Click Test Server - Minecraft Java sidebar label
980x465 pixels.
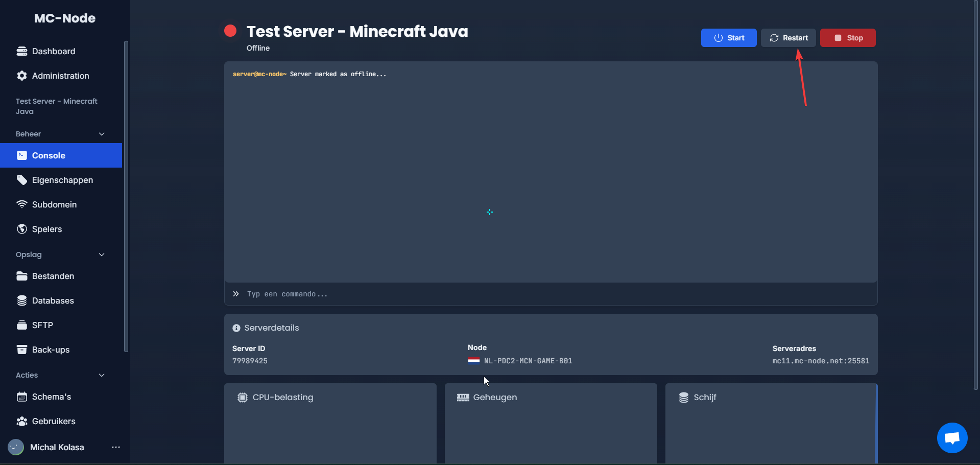point(57,106)
